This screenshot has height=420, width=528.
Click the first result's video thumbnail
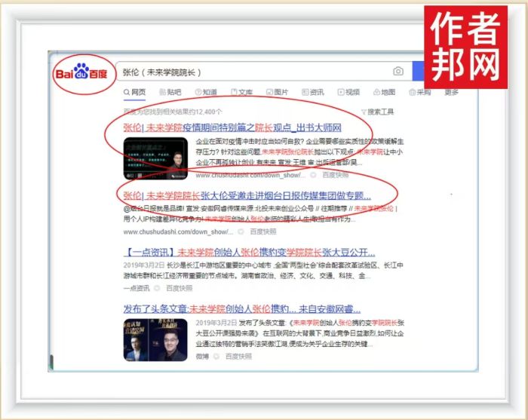(x=155, y=158)
